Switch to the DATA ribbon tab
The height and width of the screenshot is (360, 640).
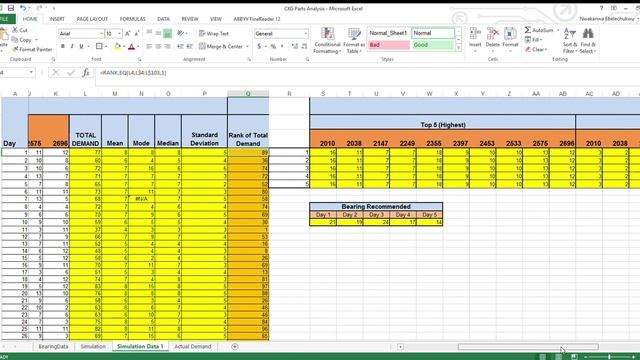click(163, 19)
